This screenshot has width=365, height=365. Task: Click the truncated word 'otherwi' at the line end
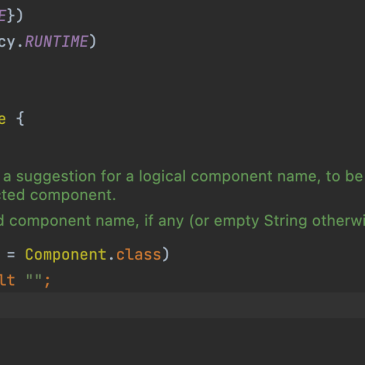(x=338, y=221)
